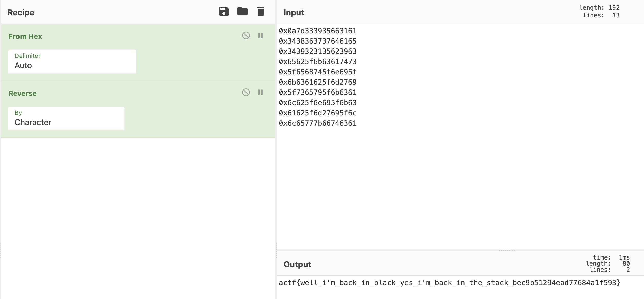The image size is (644, 299).
Task: Set breakpoint on From Hex operation
Action: tap(260, 35)
